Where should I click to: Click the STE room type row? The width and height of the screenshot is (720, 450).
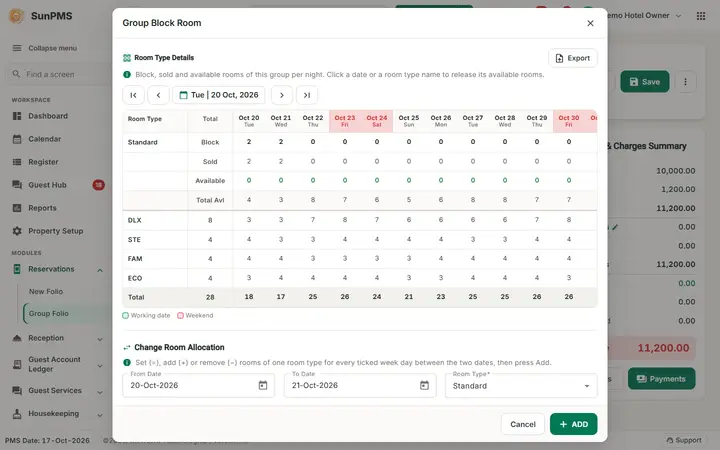tap(360, 239)
